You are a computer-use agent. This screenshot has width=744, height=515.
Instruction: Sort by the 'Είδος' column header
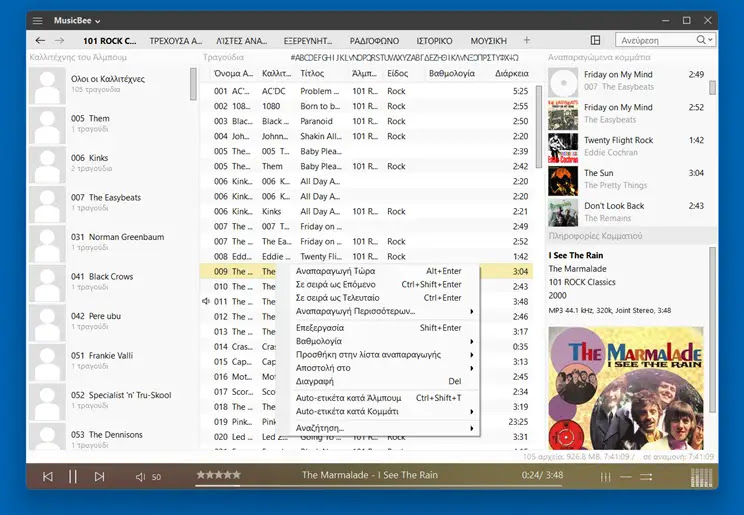[398, 74]
